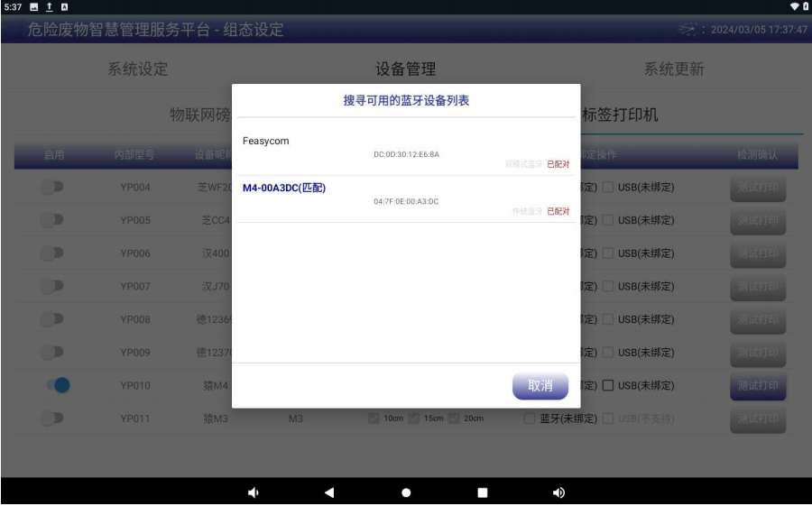Switch to the 系统设定 tab

(x=138, y=69)
